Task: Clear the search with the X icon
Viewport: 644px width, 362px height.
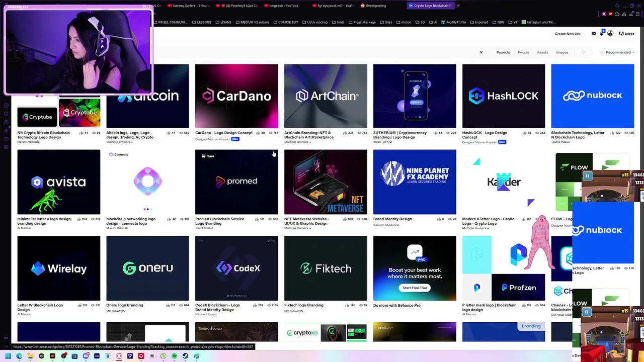Action: [x=481, y=52]
